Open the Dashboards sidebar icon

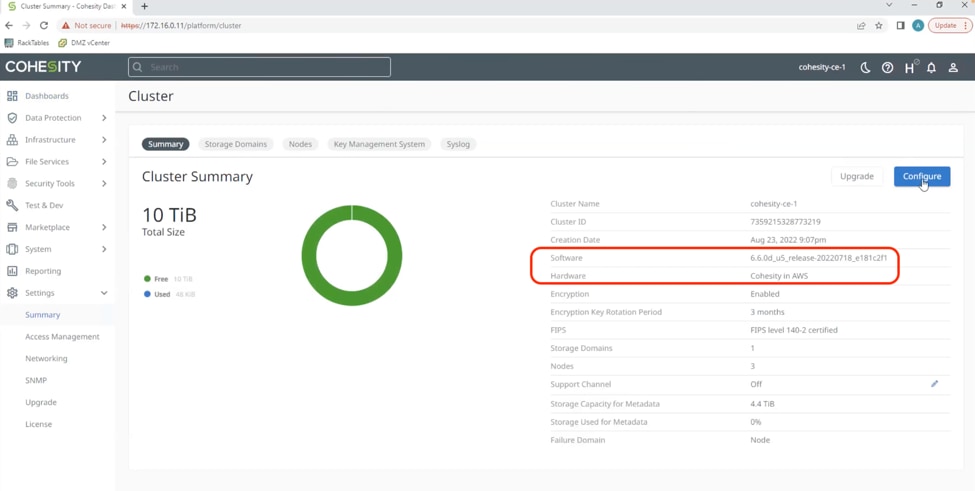(x=12, y=96)
